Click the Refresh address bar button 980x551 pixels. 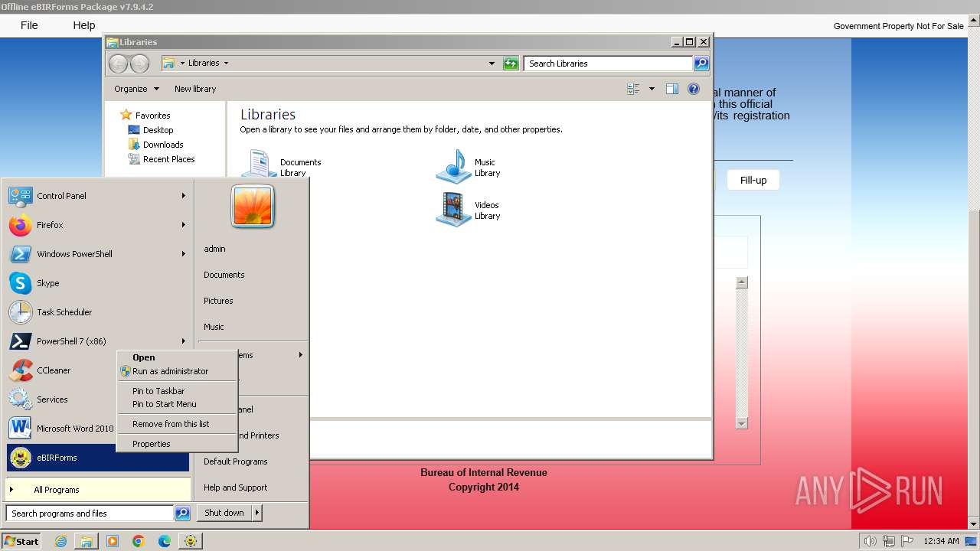[511, 64]
